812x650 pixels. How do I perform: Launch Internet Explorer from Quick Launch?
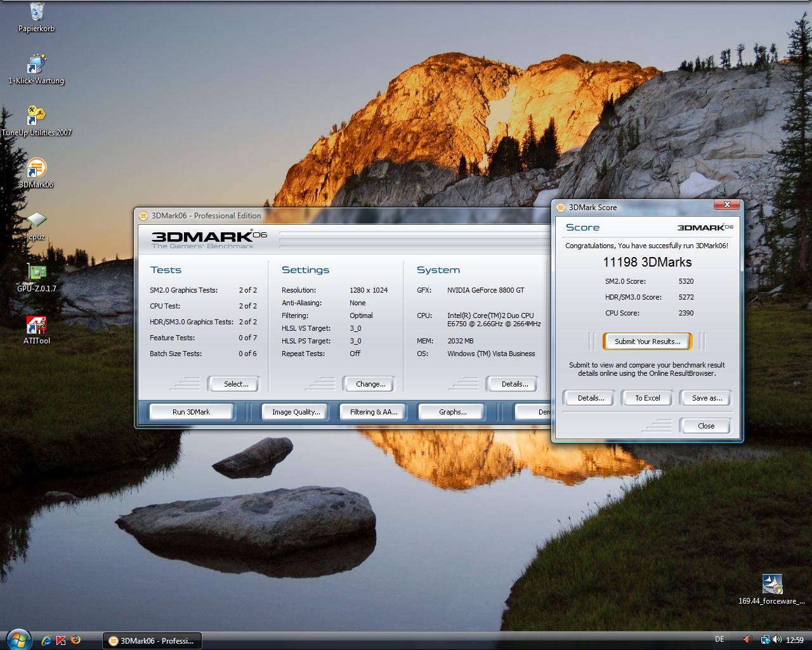point(46,640)
